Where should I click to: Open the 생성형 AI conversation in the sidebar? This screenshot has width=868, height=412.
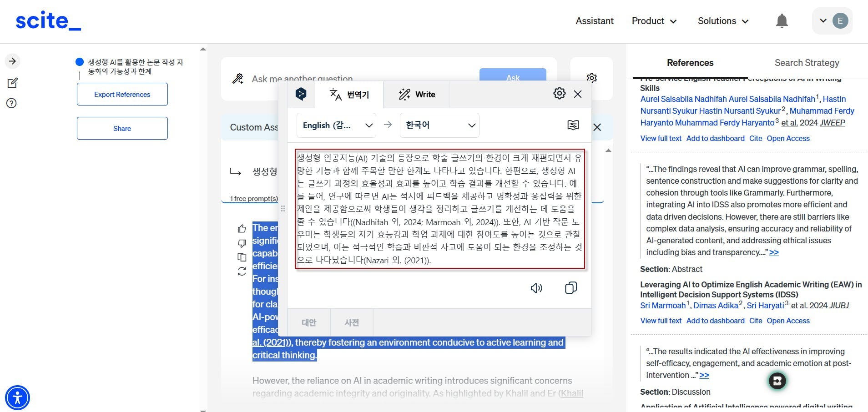click(136, 66)
